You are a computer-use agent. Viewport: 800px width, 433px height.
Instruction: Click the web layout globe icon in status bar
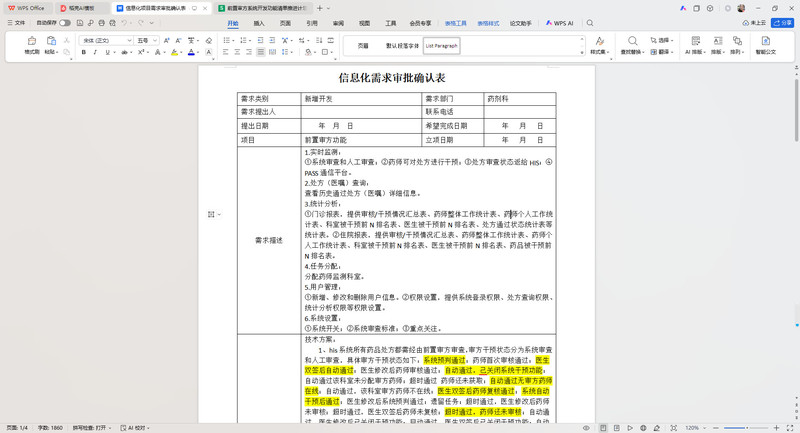(x=643, y=428)
